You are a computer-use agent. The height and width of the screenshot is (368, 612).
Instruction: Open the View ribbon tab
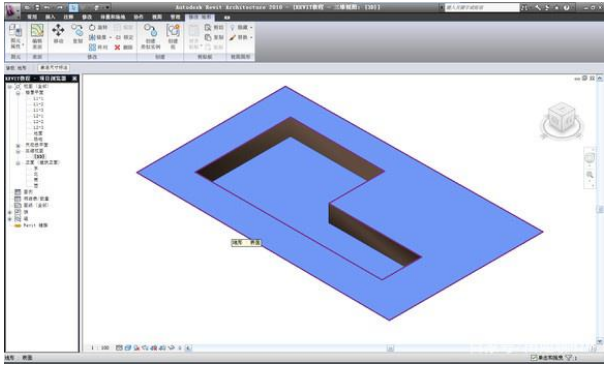point(157,17)
